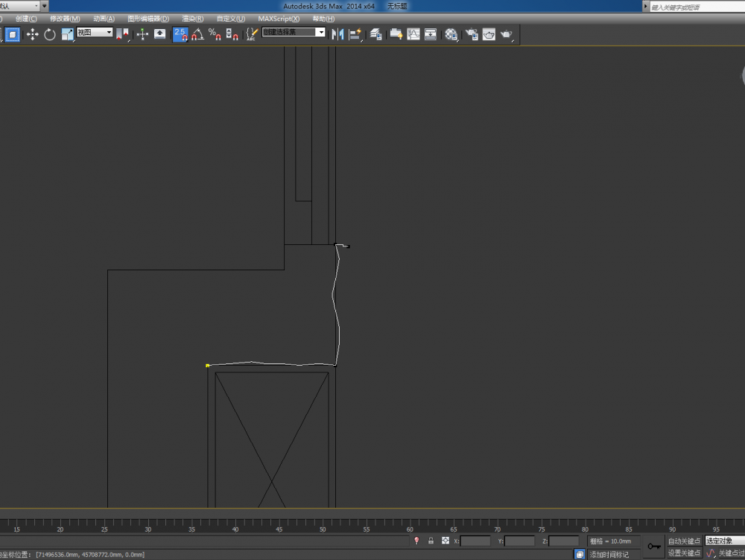745x560 pixels.
Task: Open the 动画(A) menu
Action: [x=104, y=19]
